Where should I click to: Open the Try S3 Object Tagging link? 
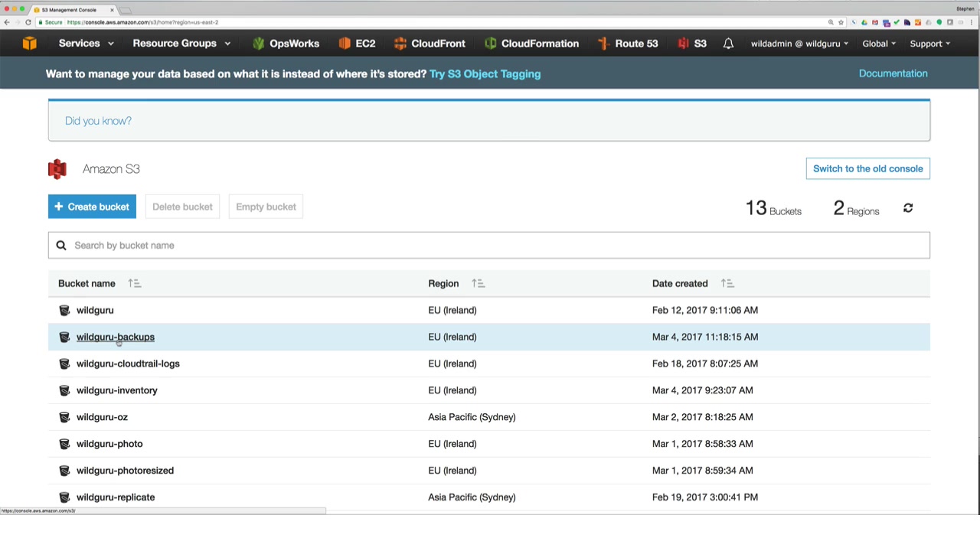pos(485,74)
